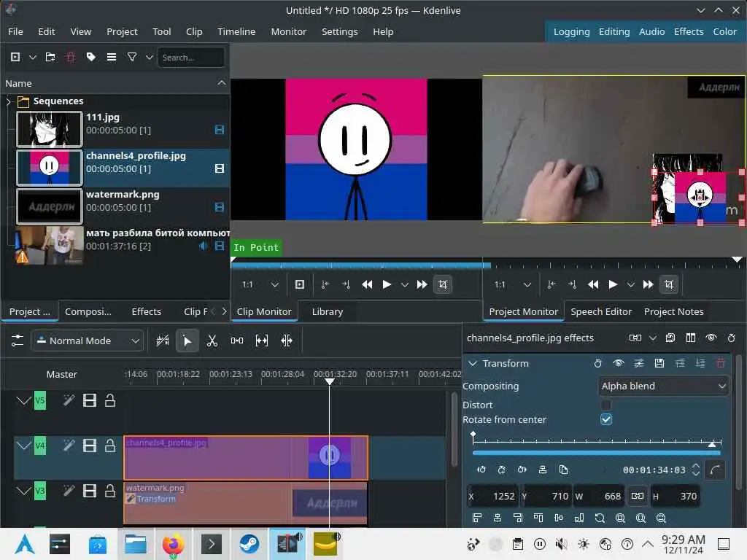Viewport: 747px width, 560px height.
Task: Center Transform horizontally icon
Action: [x=498, y=518]
